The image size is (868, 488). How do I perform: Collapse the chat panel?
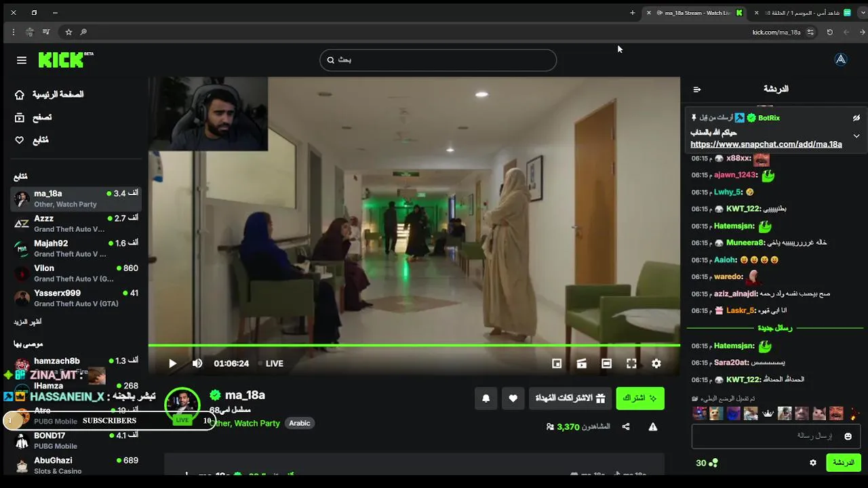point(697,89)
